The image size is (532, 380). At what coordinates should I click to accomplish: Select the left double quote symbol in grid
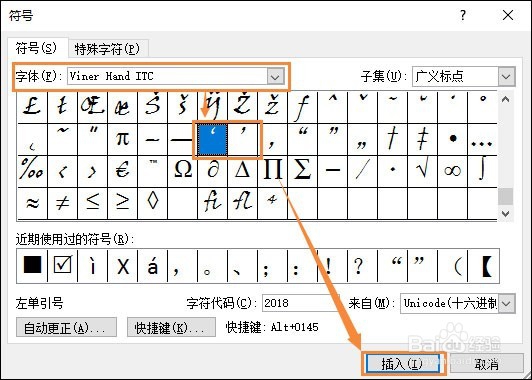point(302,139)
